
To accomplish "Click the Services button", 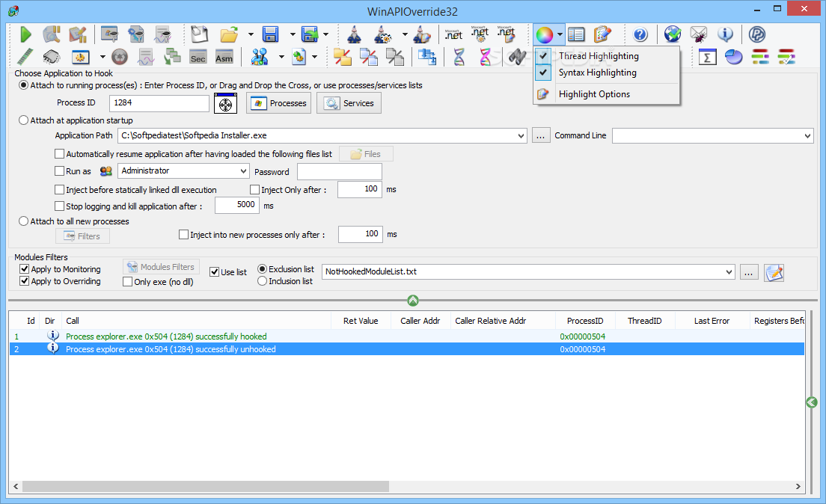I will click(349, 103).
